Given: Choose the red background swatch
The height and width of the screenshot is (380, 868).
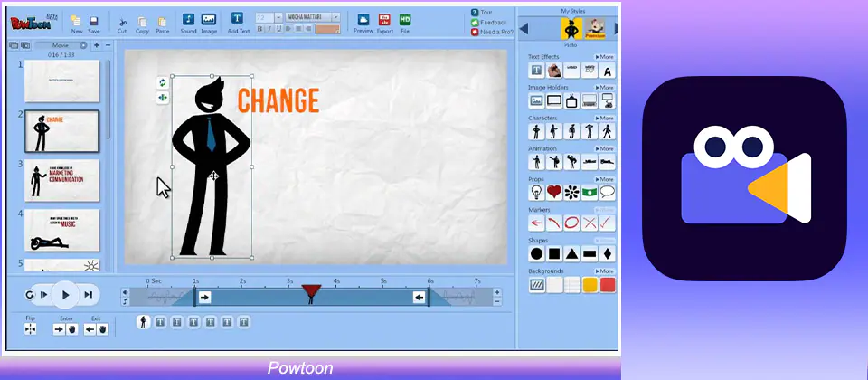Looking at the screenshot, I should tap(608, 285).
